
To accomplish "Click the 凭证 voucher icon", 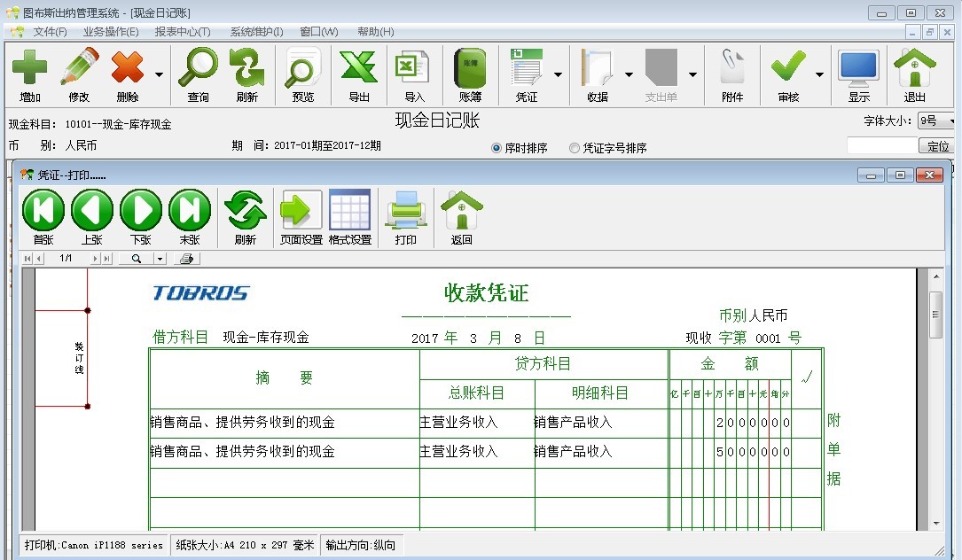I will pos(527,67).
